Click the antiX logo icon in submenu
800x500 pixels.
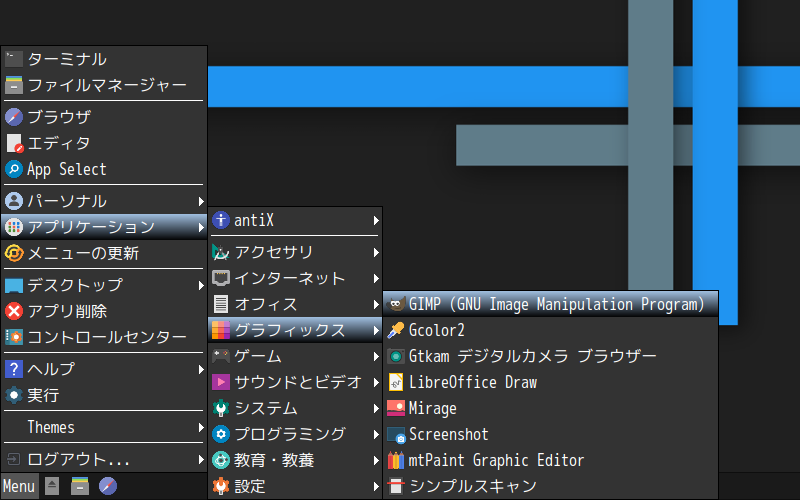click(220, 220)
